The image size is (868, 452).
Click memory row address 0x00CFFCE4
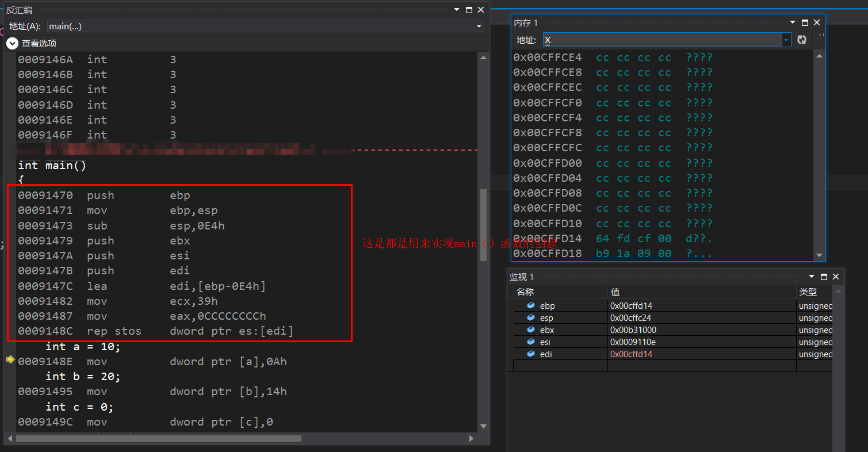[548, 58]
